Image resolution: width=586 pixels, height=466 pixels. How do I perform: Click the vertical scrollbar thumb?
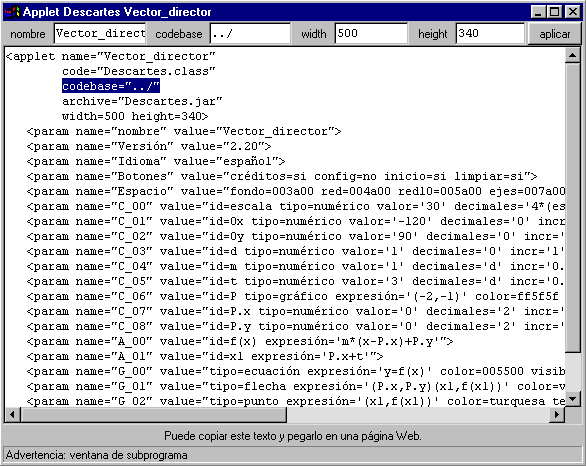click(573, 208)
